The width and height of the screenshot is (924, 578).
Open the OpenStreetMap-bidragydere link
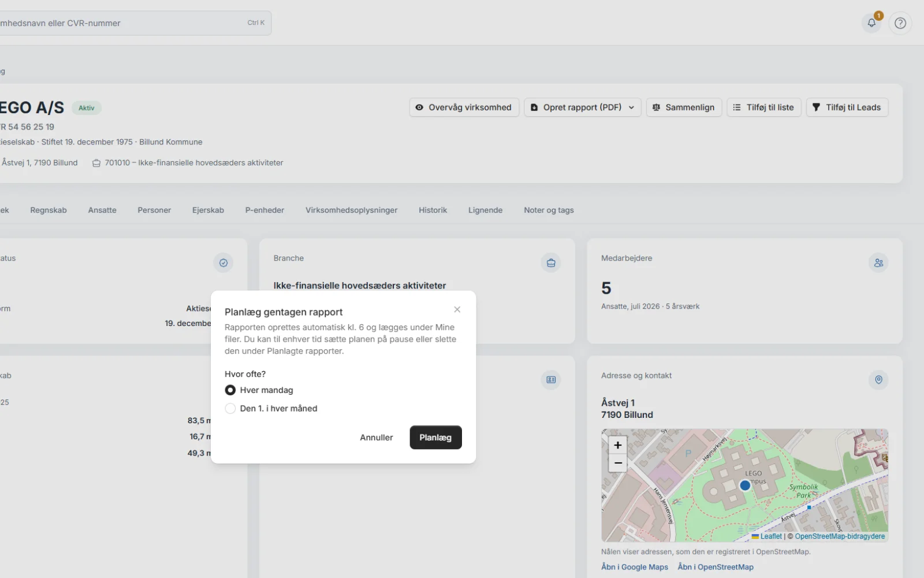coord(840,536)
